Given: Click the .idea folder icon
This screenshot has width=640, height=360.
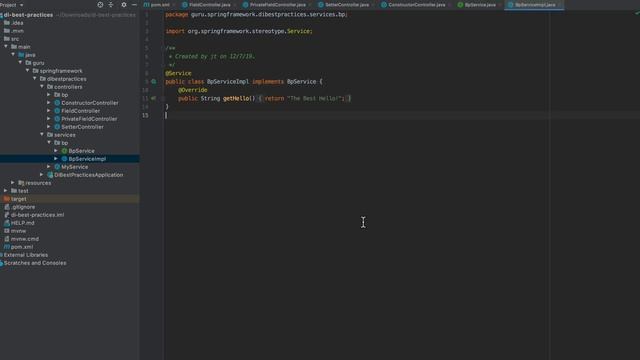Looking at the screenshot, I should [x=7, y=23].
